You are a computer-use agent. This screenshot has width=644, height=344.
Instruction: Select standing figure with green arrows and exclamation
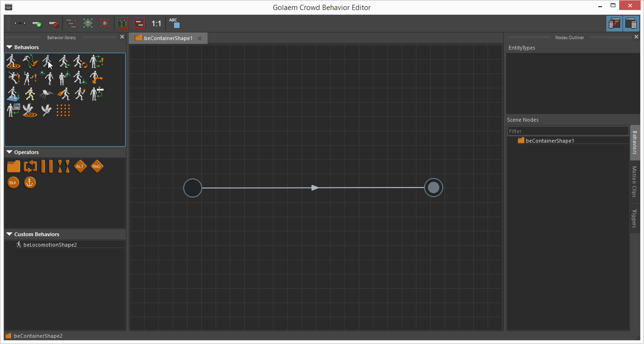pos(96,62)
